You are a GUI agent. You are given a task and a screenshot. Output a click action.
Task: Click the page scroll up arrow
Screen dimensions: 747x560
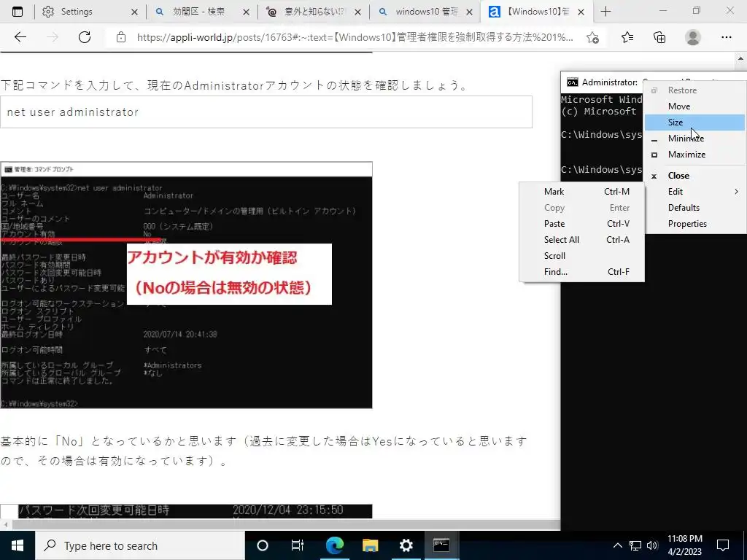pyautogui.click(x=741, y=59)
